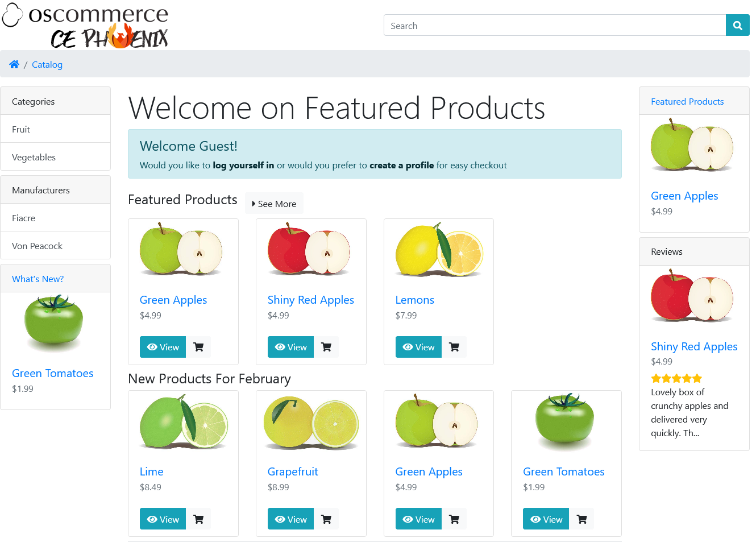756x542 pixels.
Task: Click the Search input field
Action: 555,26
